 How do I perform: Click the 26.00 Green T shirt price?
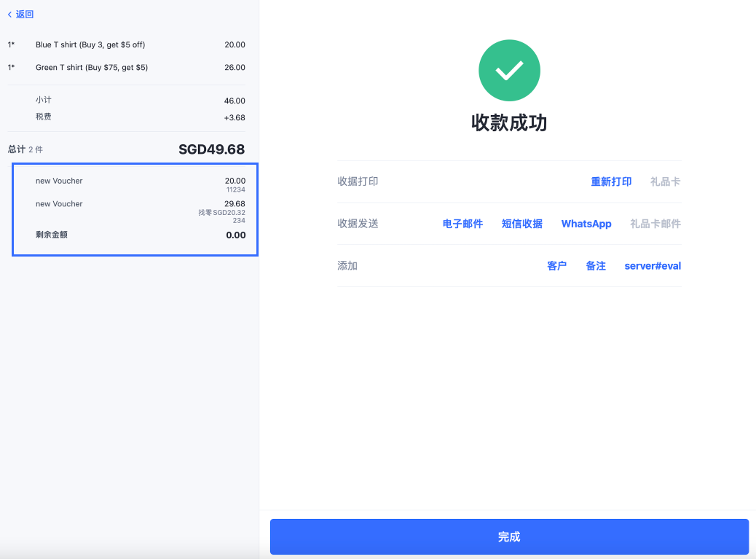click(x=235, y=67)
